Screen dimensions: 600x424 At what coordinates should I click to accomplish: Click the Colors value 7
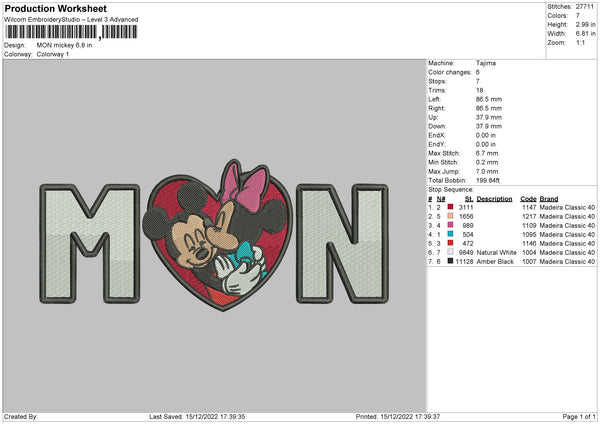(x=578, y=16)
